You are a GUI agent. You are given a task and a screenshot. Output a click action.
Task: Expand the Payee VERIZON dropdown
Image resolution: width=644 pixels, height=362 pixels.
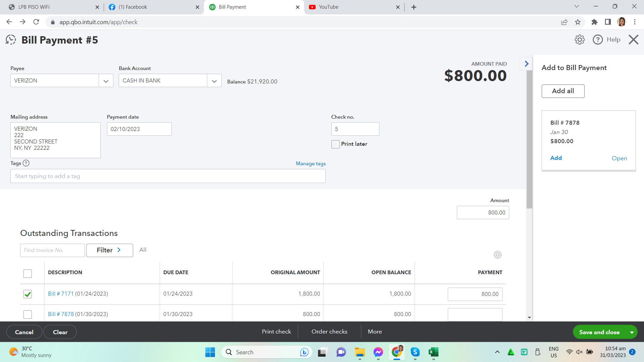pos(106,81)
